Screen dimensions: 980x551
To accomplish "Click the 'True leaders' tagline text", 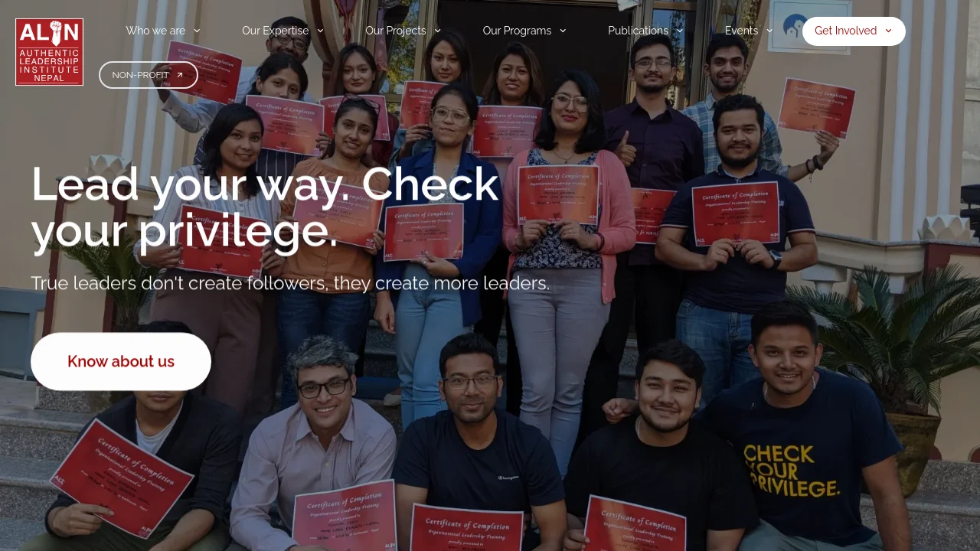I will pos(290,283).
